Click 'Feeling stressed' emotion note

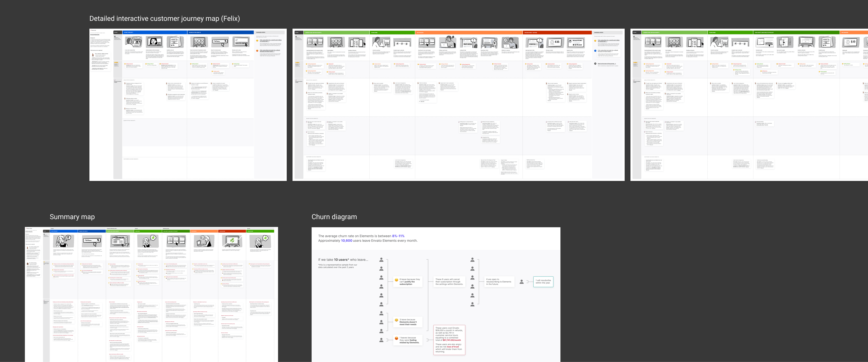(x=134, y=66)
